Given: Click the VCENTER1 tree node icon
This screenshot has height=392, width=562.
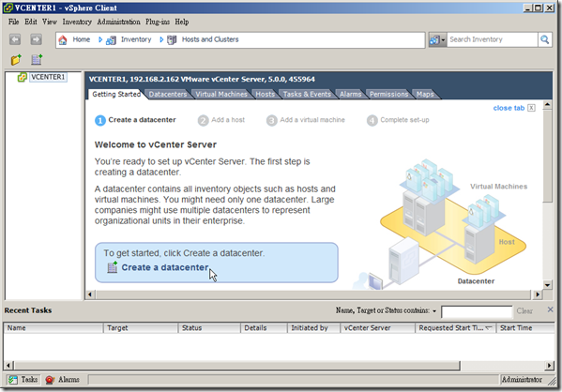Looking at the screenshot, I should coord(23,77).
